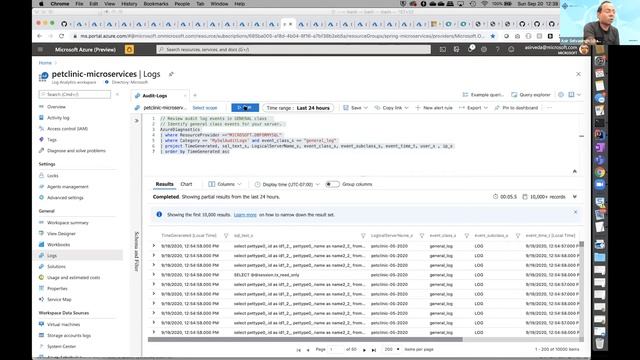Go to the first results page

click(298, 350)
